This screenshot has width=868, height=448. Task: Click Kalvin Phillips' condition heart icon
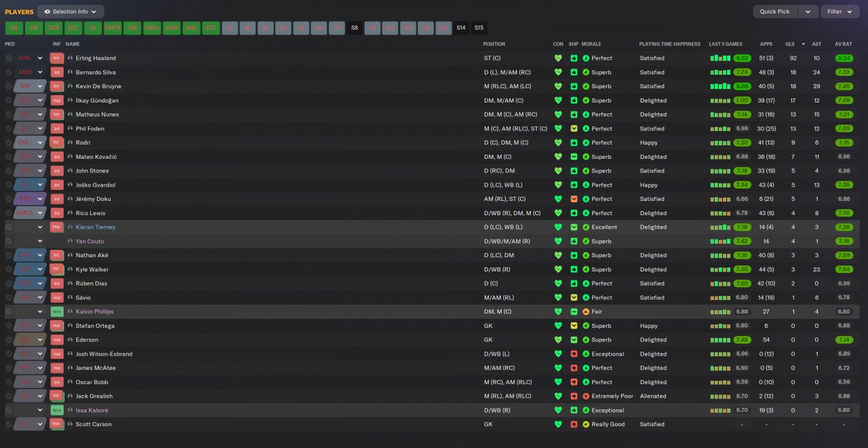(x=558, y=312)
